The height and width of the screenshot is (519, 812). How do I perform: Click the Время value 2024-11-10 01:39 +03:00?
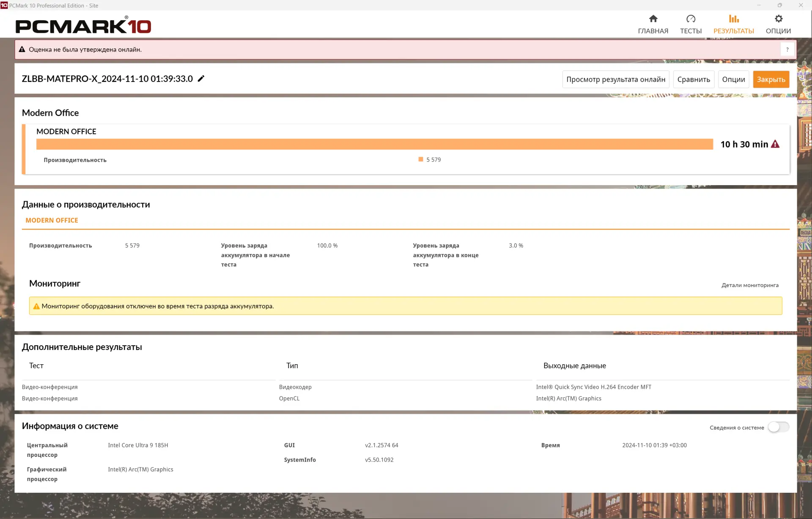tap(654, 445)
